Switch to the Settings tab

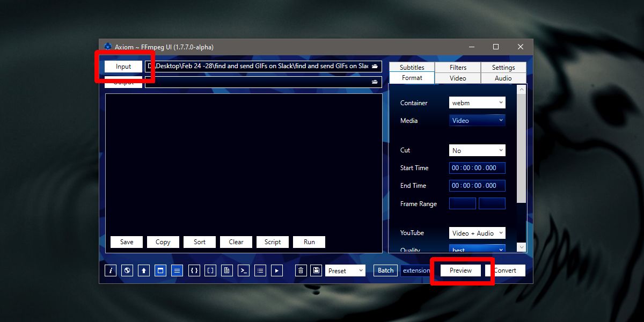pyautogui.click(x=503, y=67)
